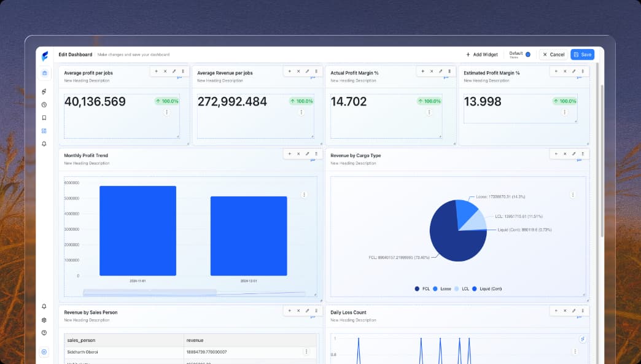Open the options menu on Revenue by Sales Person
This screenshot has height=364, width=641.
316,311
